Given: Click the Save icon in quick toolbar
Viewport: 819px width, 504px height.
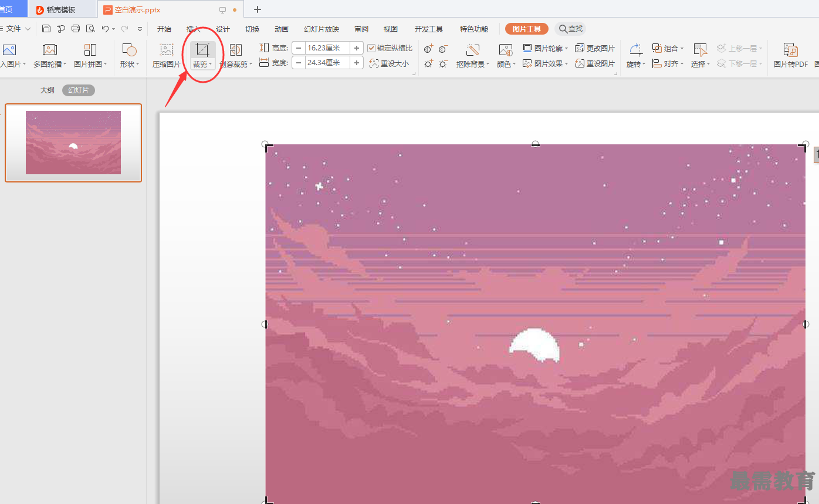Looking at the screenshot, I should (x=46, y=29).
